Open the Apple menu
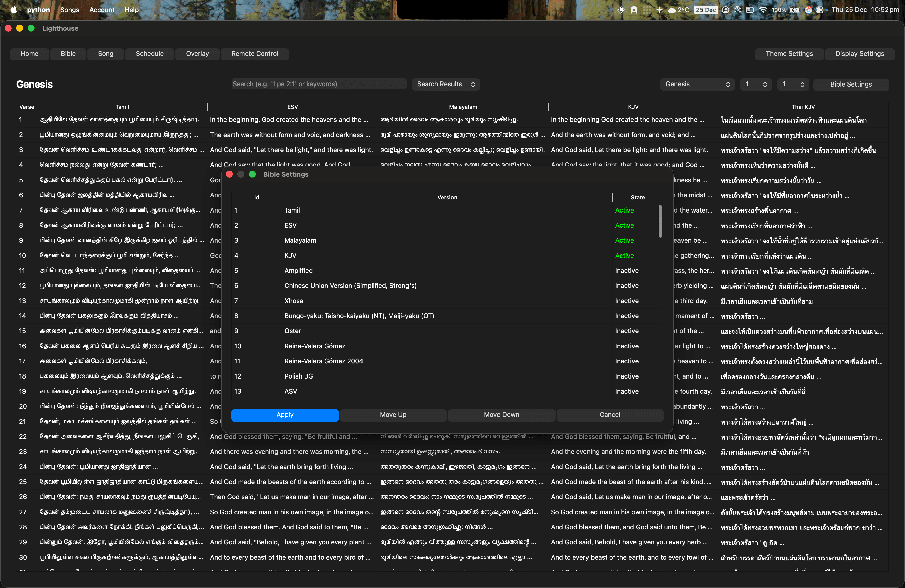 click(x=14, y=10)
